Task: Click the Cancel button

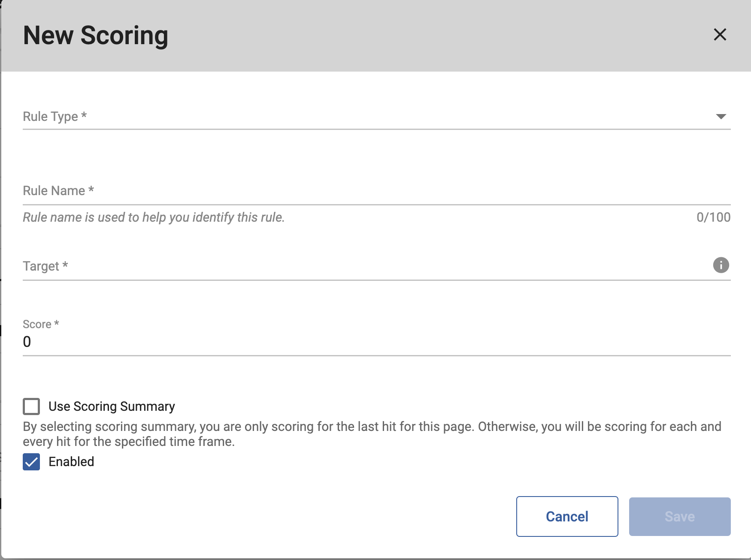Action: coord(567,516)
